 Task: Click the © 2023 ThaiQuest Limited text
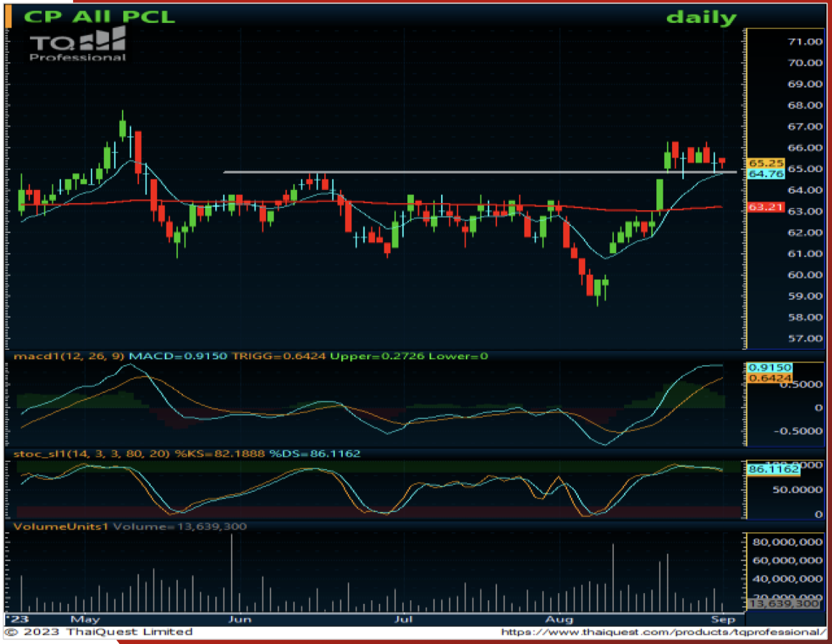pyautogui.click(x=99, y=632)
